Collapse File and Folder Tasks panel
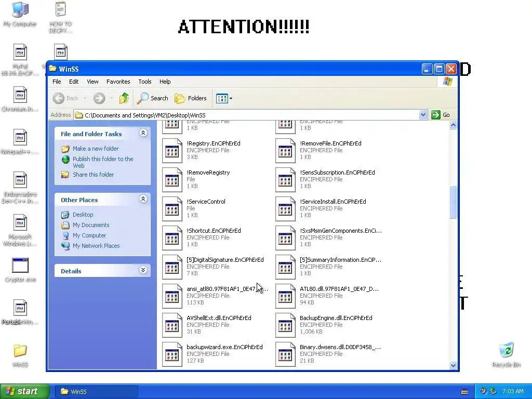The height and width of the screenshot is (399, 532). [143, 133]
